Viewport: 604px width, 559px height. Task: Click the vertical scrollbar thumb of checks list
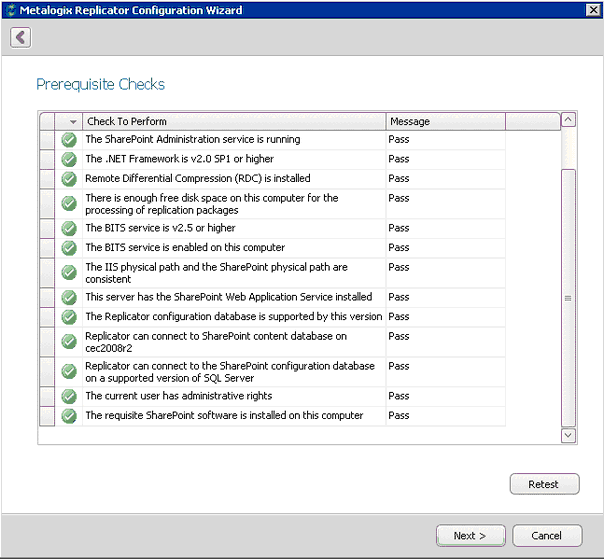[x=568, y=298]
